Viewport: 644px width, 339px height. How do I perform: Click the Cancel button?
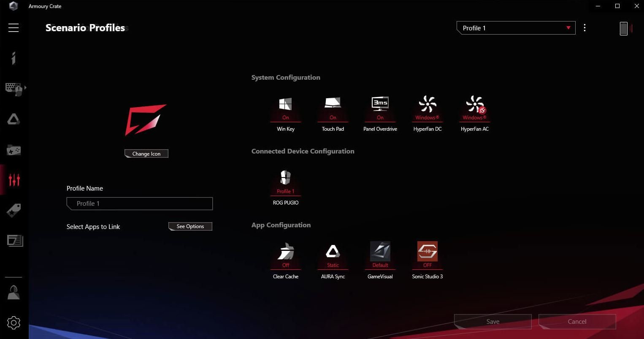click(577, 321)
